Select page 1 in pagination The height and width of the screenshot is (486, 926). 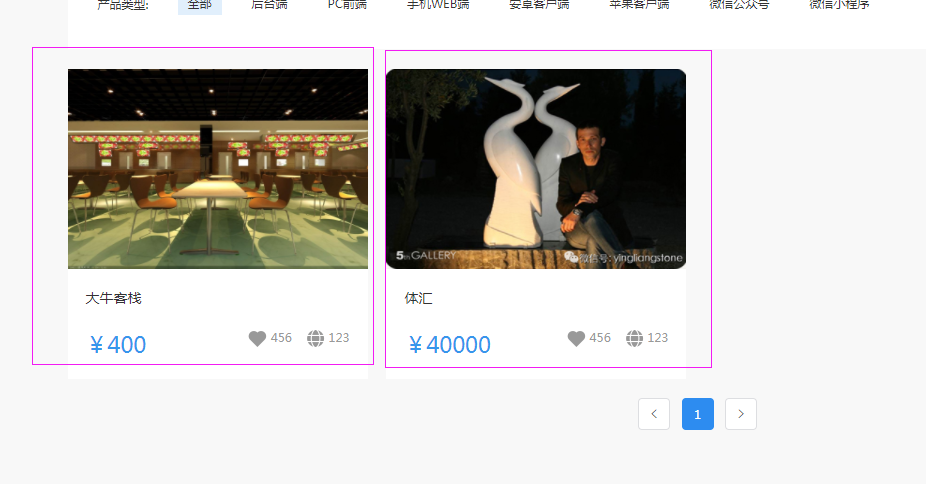point(697,414)
